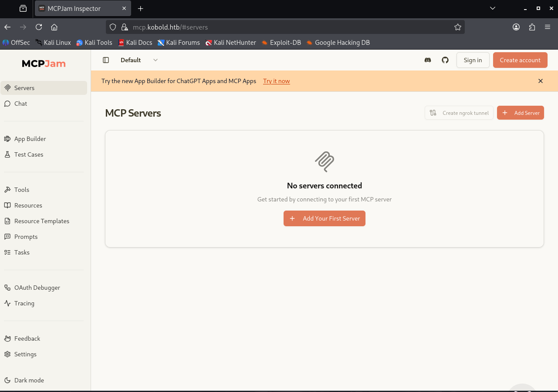The image size is (558, 392).
Task: Open the Discord icon link
Action: pos(428,60)
